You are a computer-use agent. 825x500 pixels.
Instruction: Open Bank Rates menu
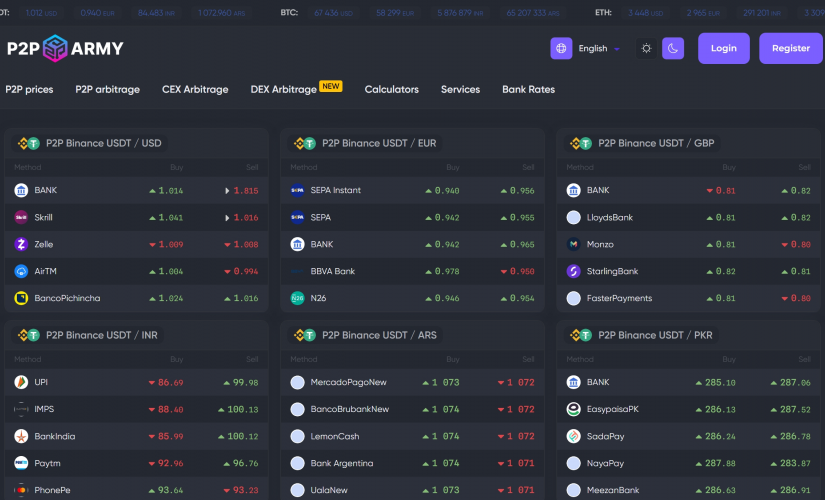(528, 89)
